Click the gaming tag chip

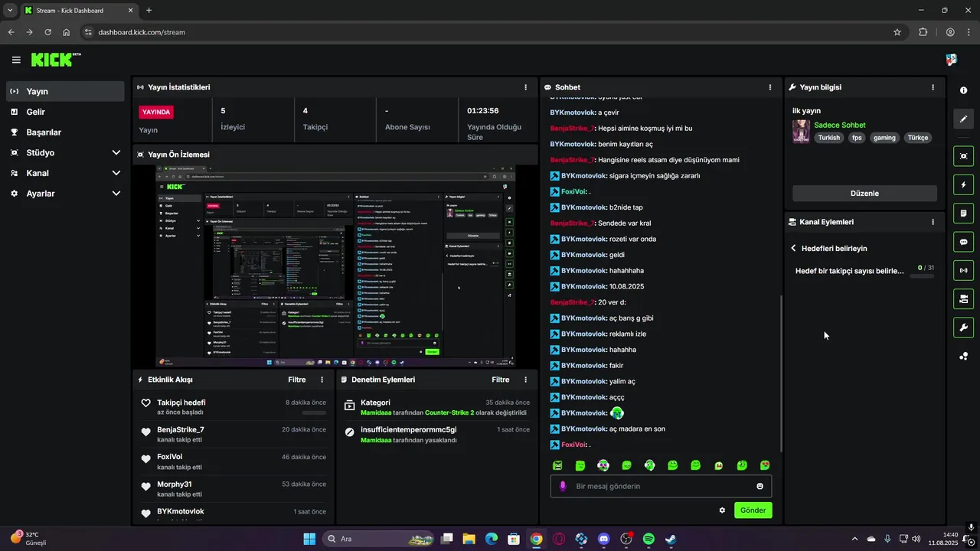(884, 138)
